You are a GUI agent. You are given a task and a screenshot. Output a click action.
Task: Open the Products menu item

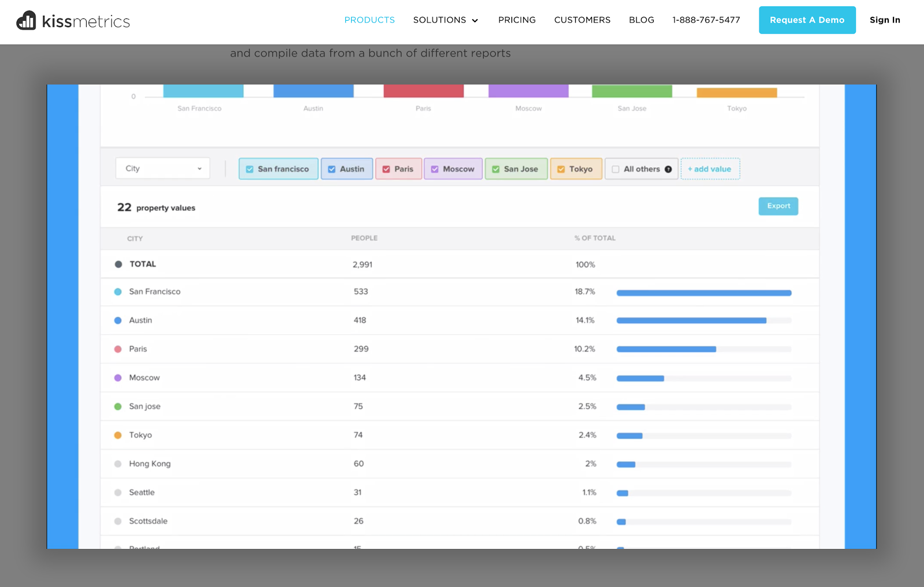(x=370, y=20)
